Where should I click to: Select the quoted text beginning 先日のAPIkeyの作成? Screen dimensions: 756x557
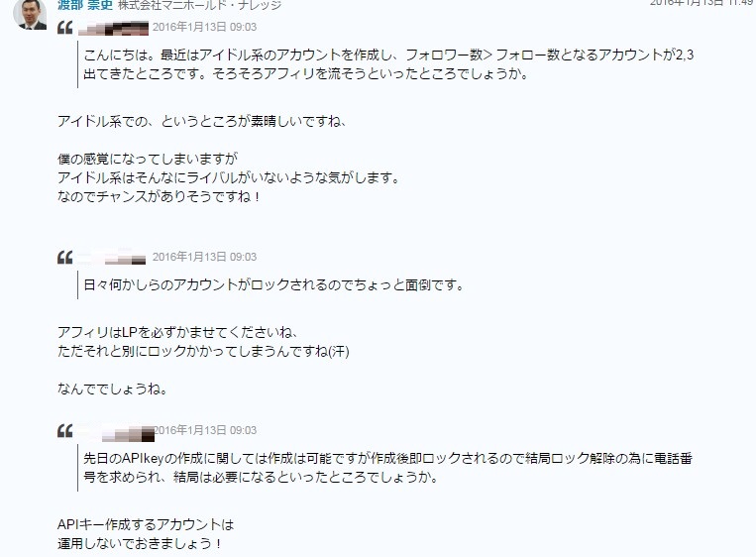[388, 467]
